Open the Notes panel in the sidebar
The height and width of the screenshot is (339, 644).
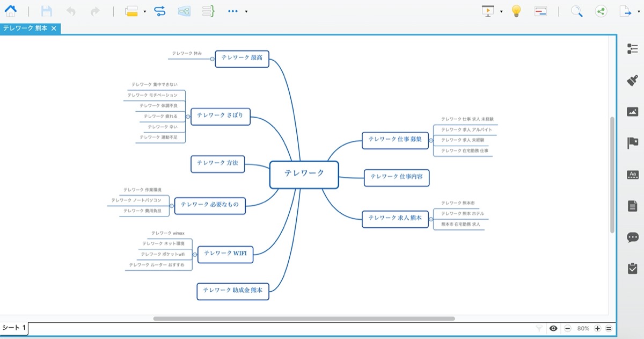pos(633,205)
